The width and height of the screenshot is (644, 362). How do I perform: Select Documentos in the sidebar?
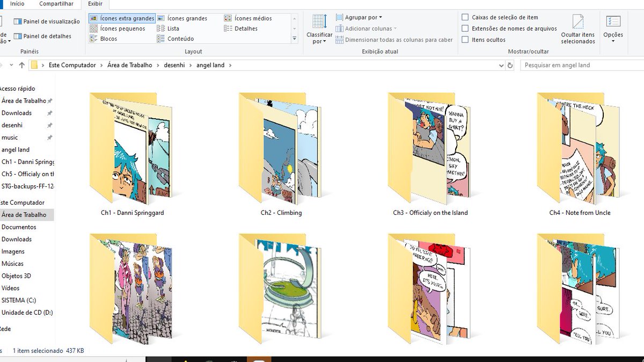19,227
